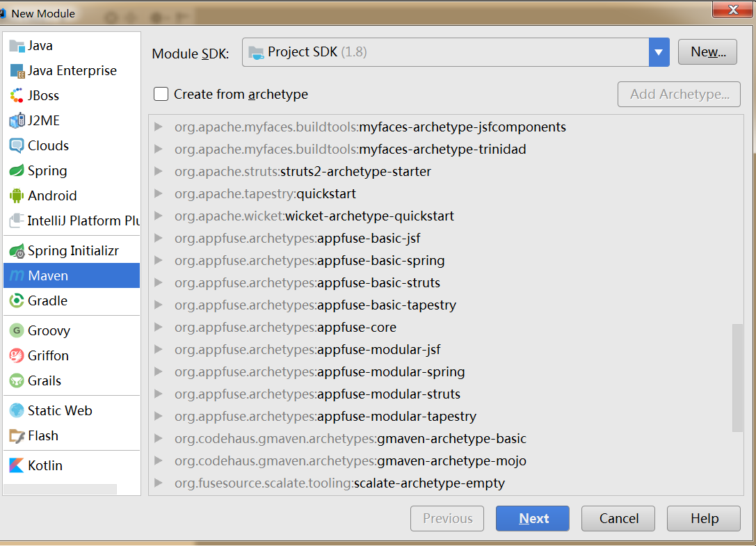This screenshot has width=756, height=546.
Task: Expand appfuse-core node
Action: pos(158,327)
